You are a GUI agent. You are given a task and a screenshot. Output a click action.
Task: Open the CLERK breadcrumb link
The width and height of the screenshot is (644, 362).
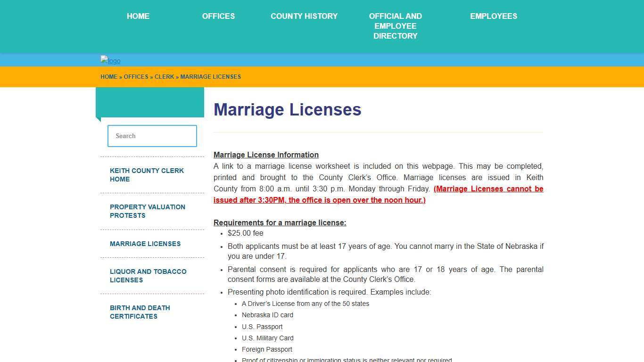[x=164, y=77]
